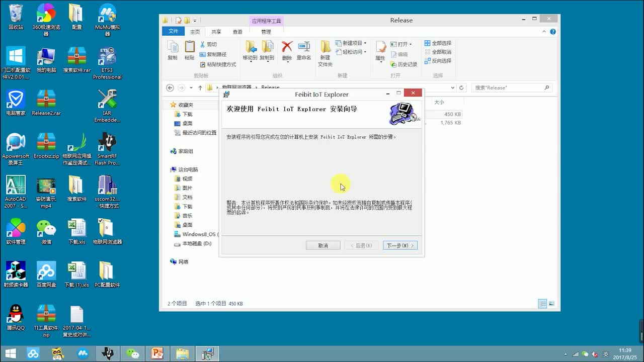Collapse the Explorer ribbon with the chevron
This screenshot has width=644, height=362.
click(544, 32)
